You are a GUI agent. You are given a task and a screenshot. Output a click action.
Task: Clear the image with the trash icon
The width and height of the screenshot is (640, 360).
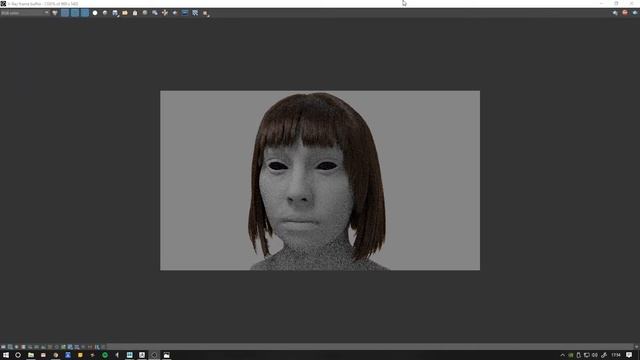135,13
